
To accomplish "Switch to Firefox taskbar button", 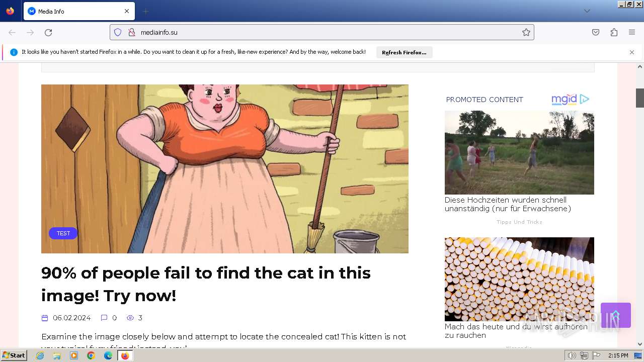I will 125,355.
